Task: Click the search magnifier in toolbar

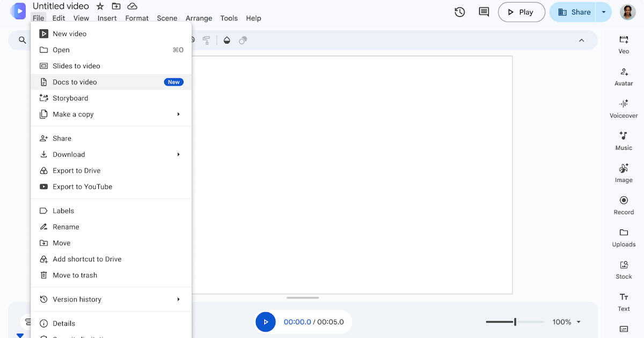Action: click(x=23, y=40)
